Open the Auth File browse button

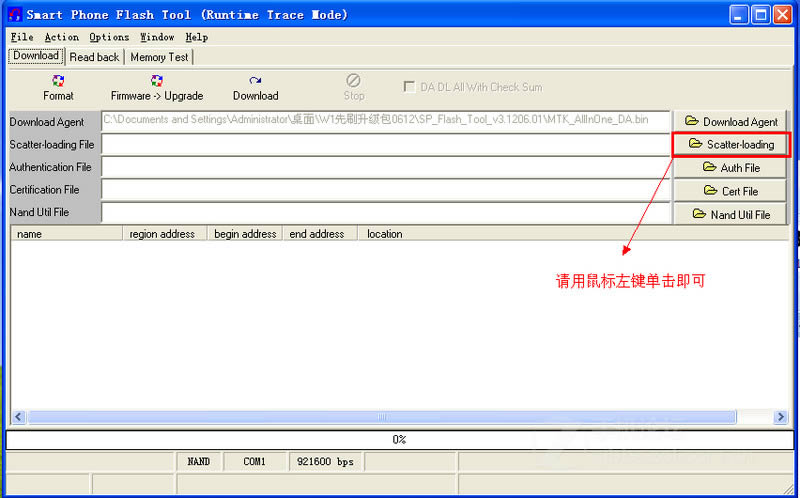(x=730, y=167)
